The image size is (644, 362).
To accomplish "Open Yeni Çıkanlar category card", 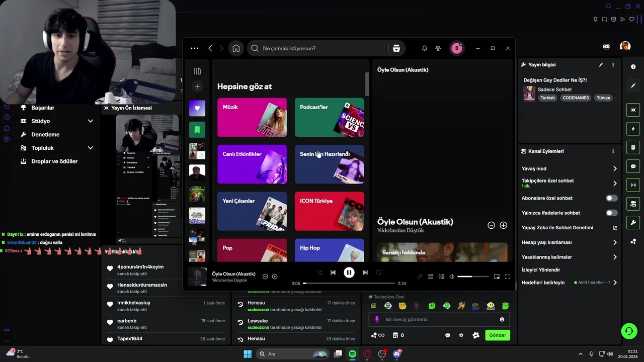I will [x=252, y=211].
